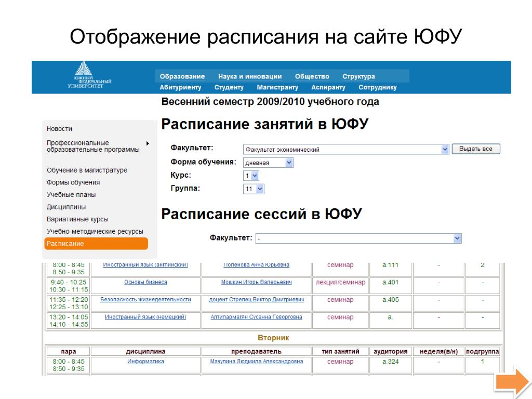
Task: Open Иностранный язык (немецкий) discipline link
Action: tap(145, 317)
